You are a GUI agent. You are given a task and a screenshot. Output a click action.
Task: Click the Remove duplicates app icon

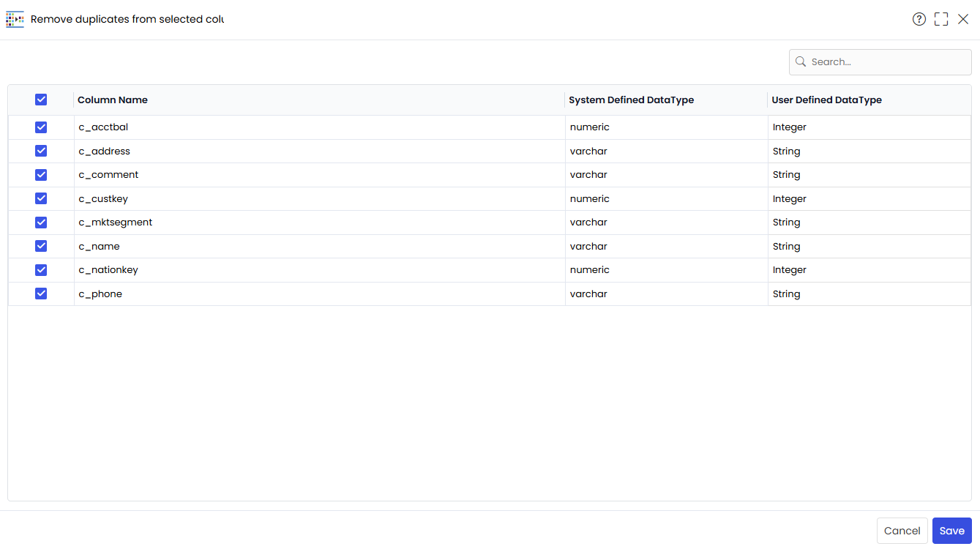coord(15,19)
